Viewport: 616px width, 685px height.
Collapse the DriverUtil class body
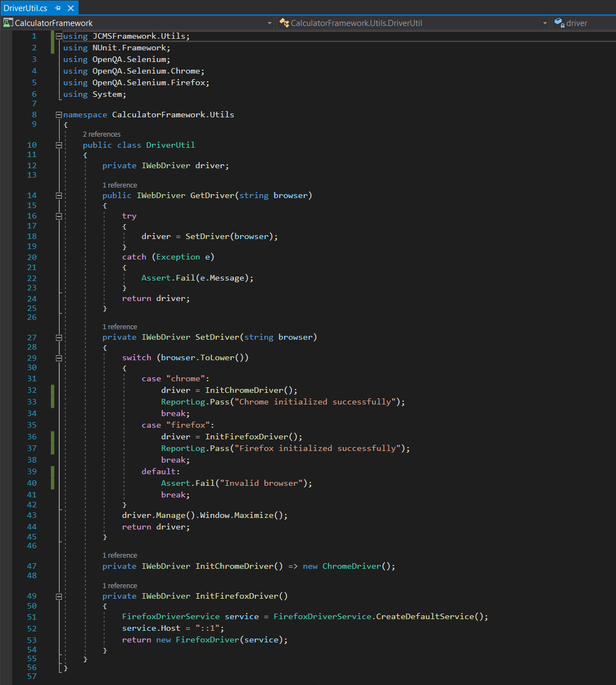59,145
